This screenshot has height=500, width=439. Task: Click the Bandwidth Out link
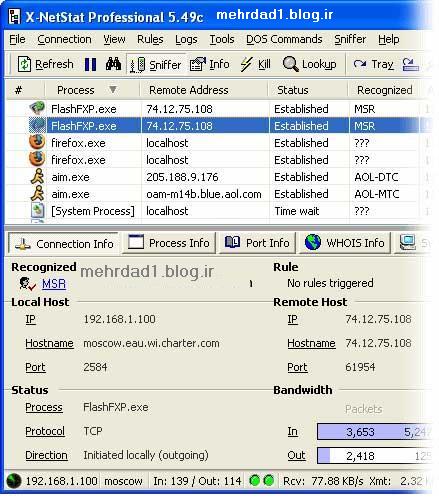click(x=296, y=456)
